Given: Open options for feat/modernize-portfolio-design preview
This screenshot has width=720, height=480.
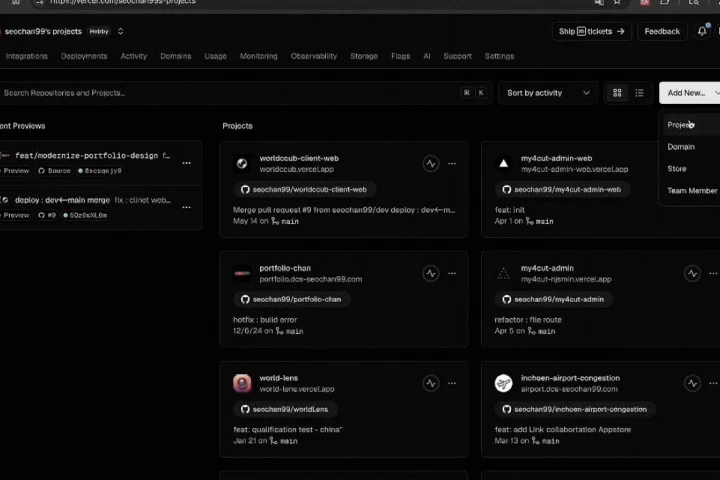Looking at the screenshot, I should point(186,163).
